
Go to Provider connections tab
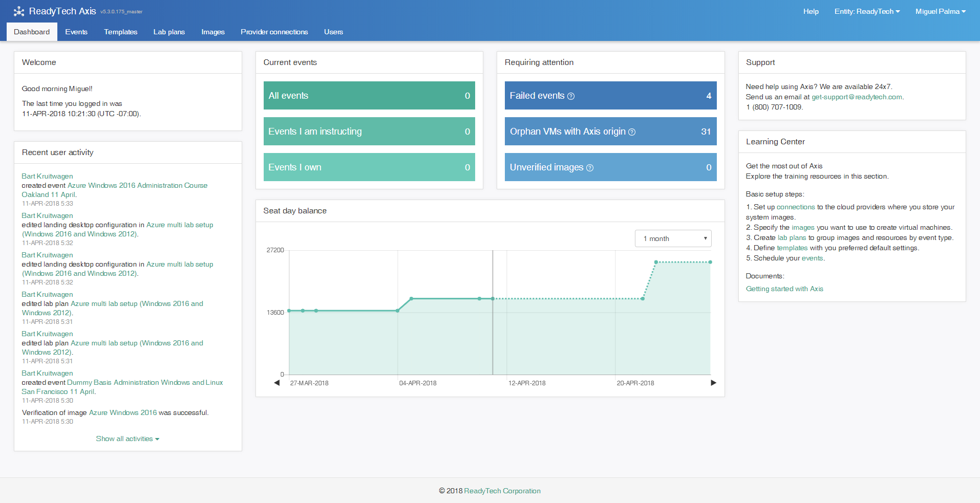click(x=274, y=32)
